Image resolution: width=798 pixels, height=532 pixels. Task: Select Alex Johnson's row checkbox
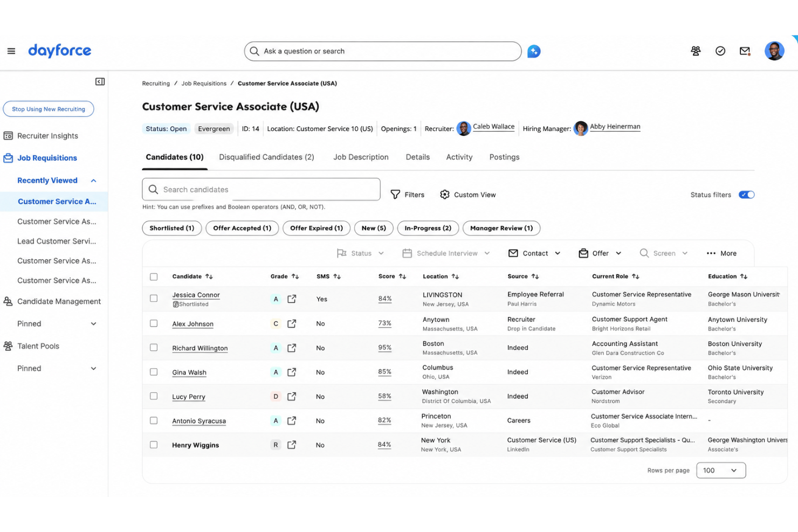pos(154,323)
